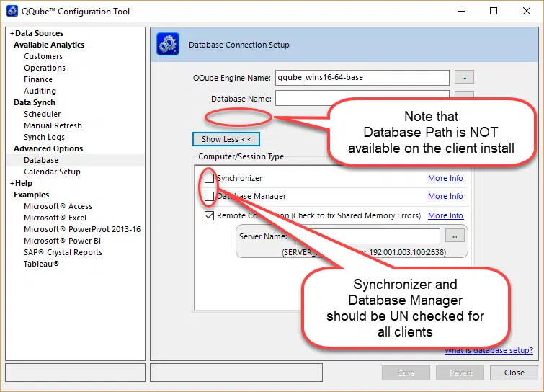Click the QQube app icon in the title bar
This screenshot has width=544, height=392.
tap(12, 11)
